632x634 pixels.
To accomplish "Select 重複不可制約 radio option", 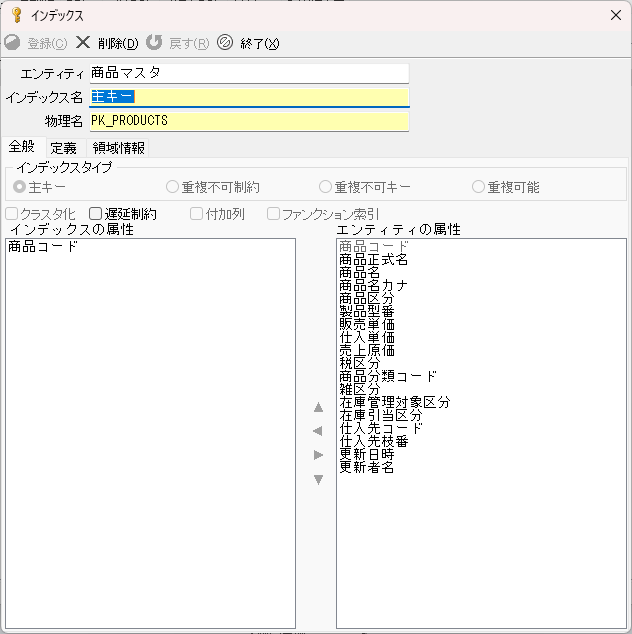I will [x=172, y=187].
